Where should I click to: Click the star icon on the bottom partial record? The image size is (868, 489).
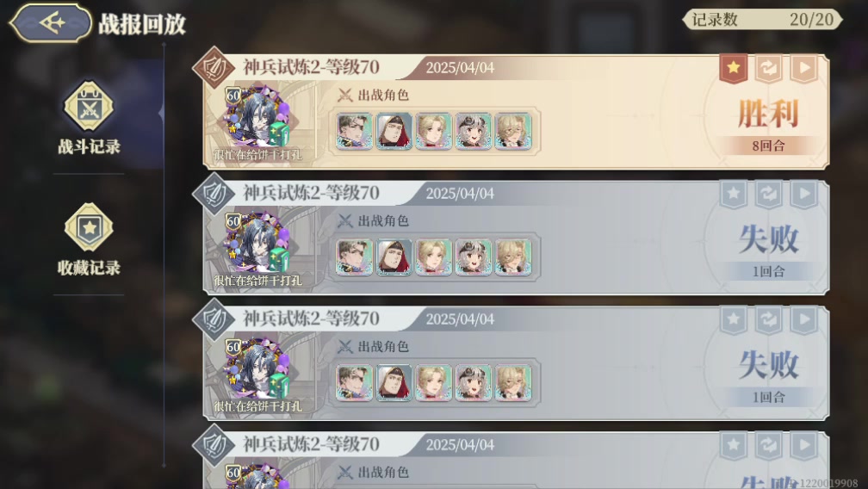click(x=734, y=445)
